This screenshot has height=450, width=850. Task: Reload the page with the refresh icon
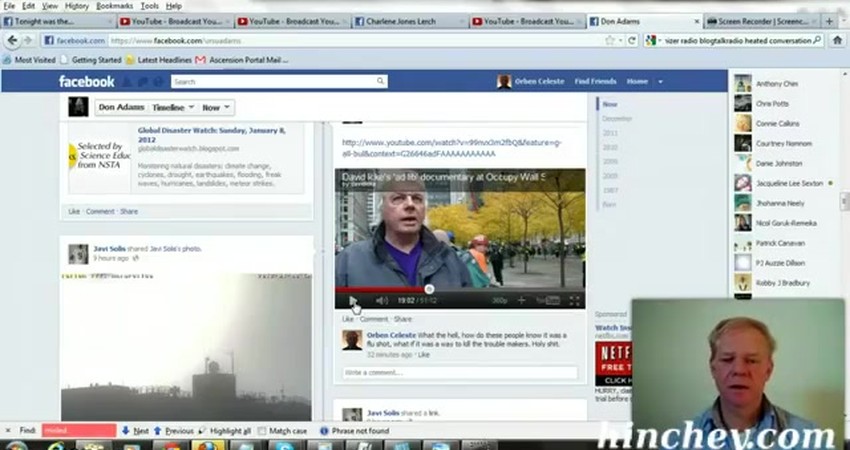tap(631, 41)
